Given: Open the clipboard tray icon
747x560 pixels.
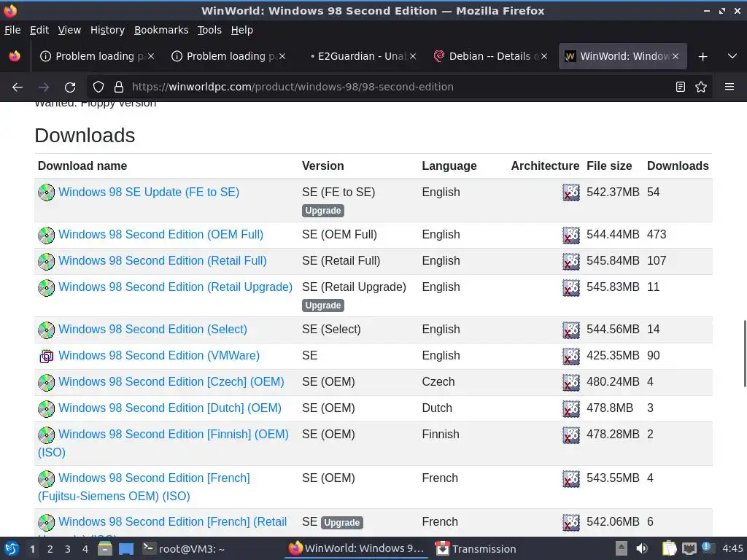Looking at the screenshot, I should [x=670, y=548].
